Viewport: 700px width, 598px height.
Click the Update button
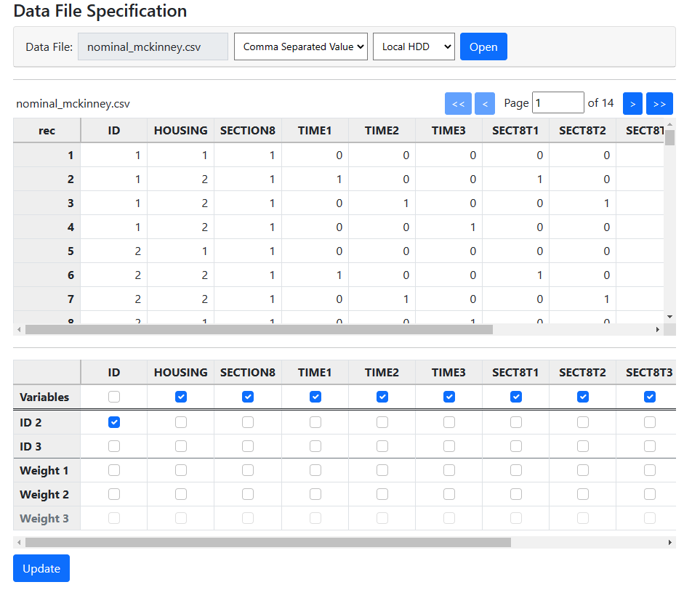coord(41,568)
